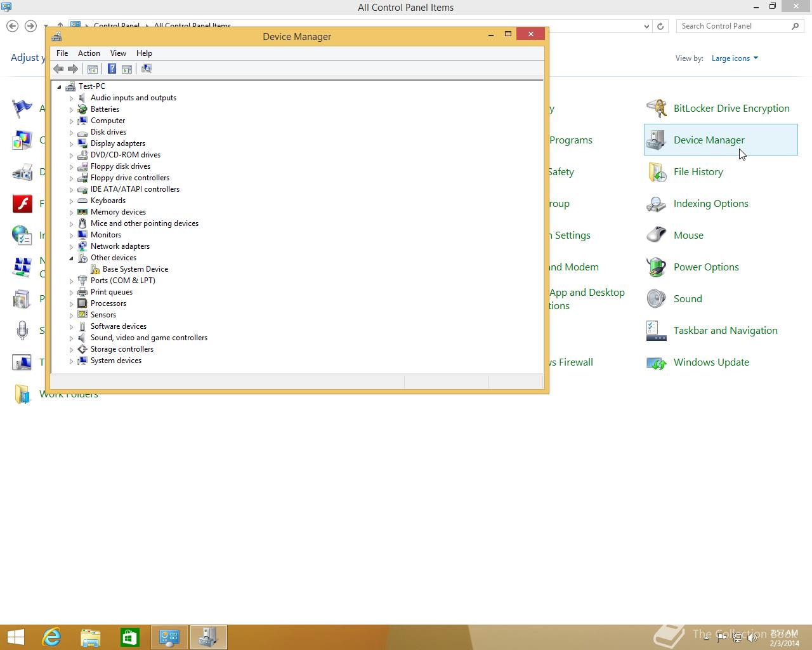Open View by Large icons dropdown

coord(735,58)
